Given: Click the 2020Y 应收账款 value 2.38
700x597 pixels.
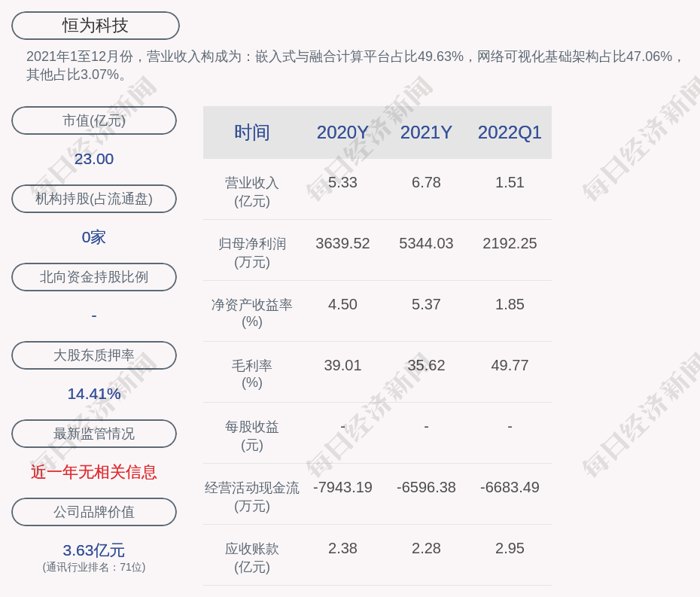Looking at the screenshot, I should (342, 548).
